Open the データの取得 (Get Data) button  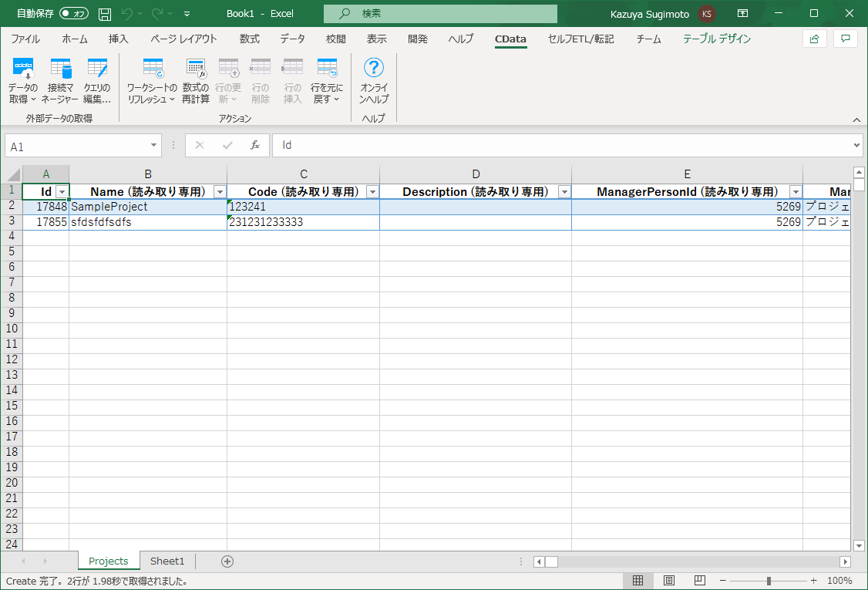[22, 81]
